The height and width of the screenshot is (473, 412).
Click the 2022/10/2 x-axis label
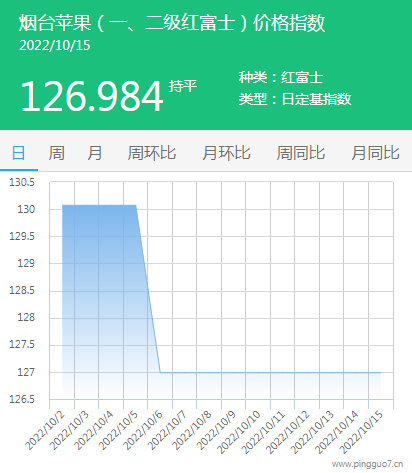45,431
